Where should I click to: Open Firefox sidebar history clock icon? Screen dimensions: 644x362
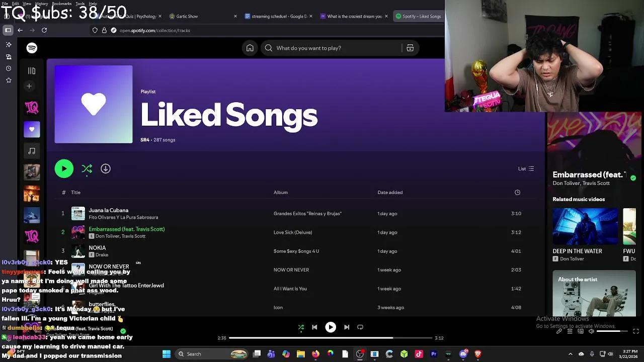9,68
